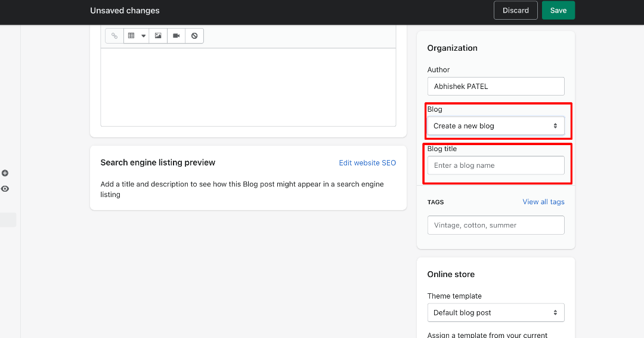Screen dimensions: 644x338
Task: Open the Theme template dropdown
Action: coord(496,312)
